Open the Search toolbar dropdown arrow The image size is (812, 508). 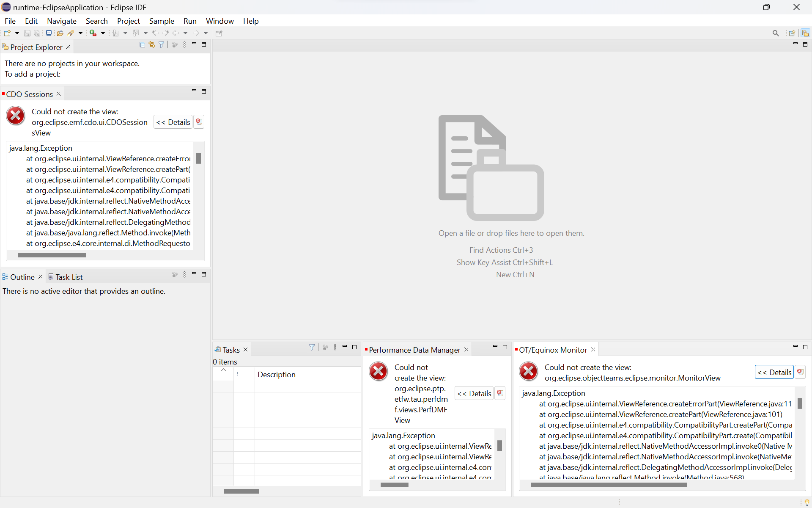(x=80, y=33)
